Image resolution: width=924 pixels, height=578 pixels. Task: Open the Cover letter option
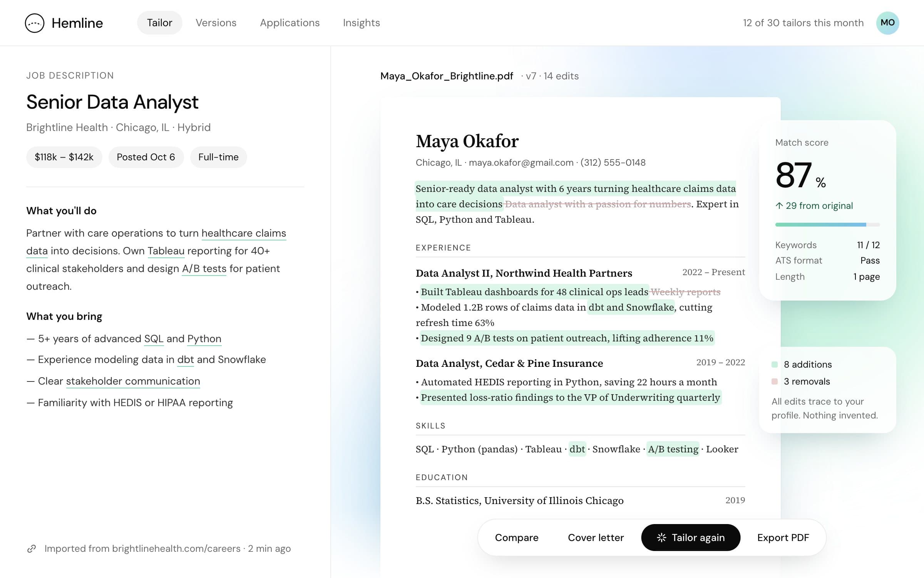click(x=596, y=538)
